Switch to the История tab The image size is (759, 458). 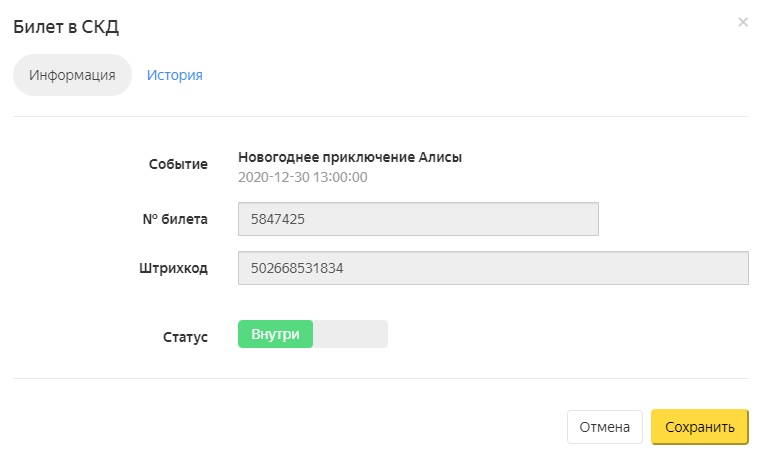click(175, 75)
